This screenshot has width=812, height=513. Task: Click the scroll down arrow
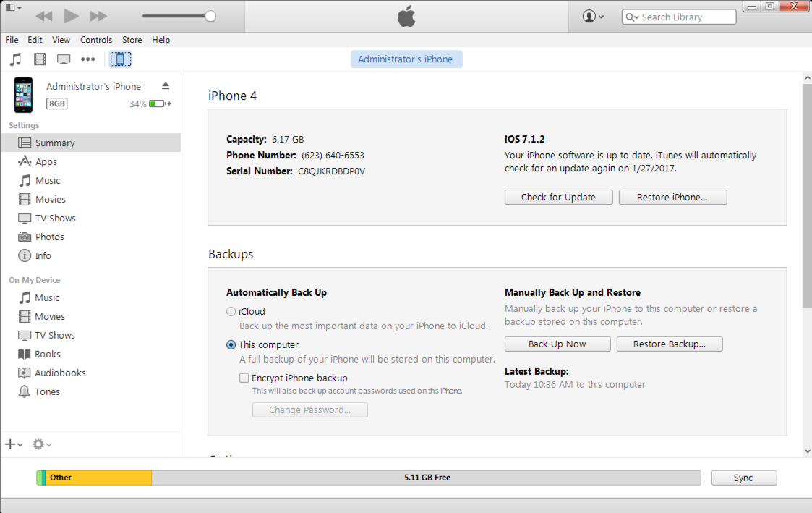coord(808,451)
